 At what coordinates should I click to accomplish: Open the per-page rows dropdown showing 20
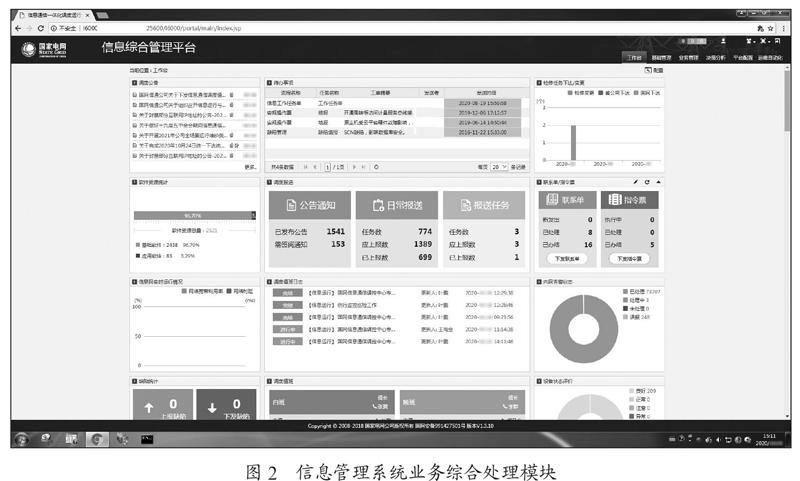[x=499, y=167]
